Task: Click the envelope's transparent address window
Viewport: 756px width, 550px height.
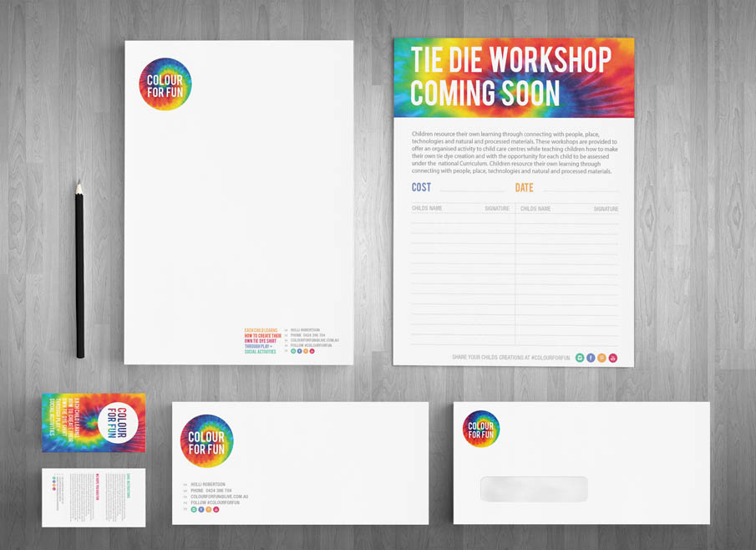Action: point(533,489)
